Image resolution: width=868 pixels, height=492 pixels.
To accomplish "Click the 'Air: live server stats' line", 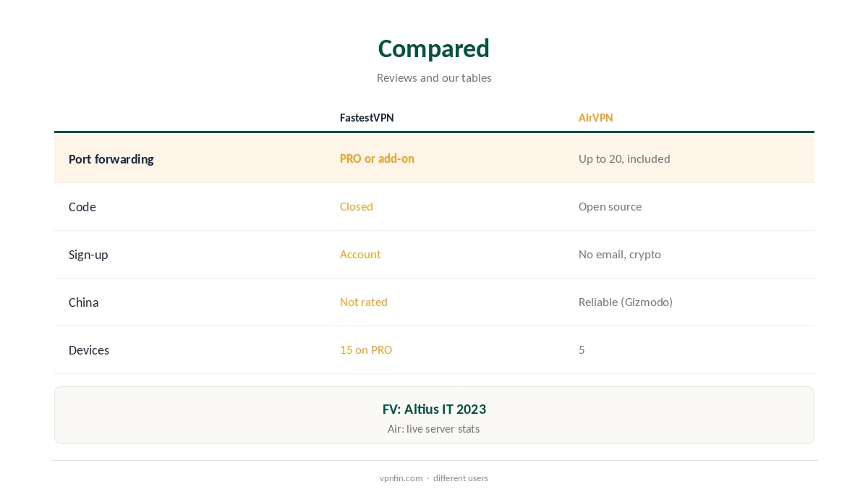I will [x=434, y=428].
